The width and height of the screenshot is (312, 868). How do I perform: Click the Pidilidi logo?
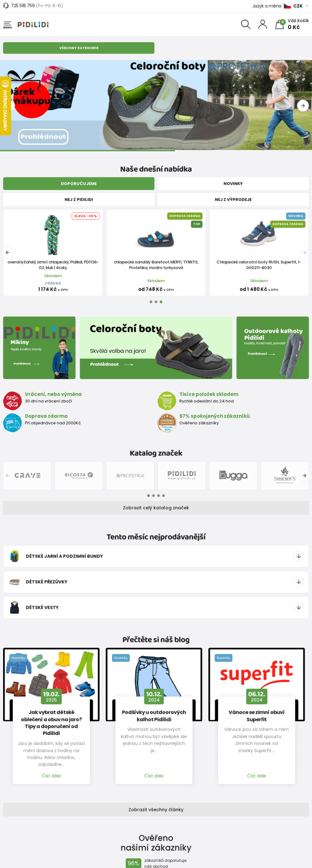pyautogui.click(x=33, y=25)
